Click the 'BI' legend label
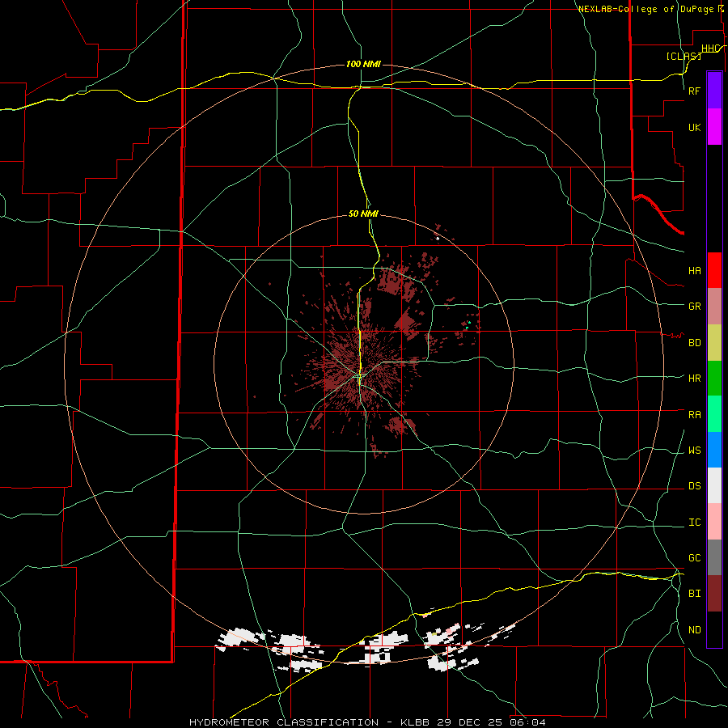 [695, 594]
